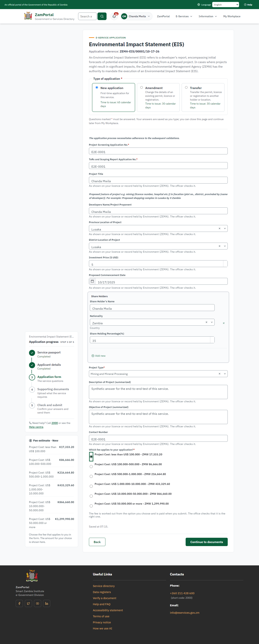The height and width of the screenshot is (644, 259).
Task: Go to My Workplace
Action: (232, 16)
